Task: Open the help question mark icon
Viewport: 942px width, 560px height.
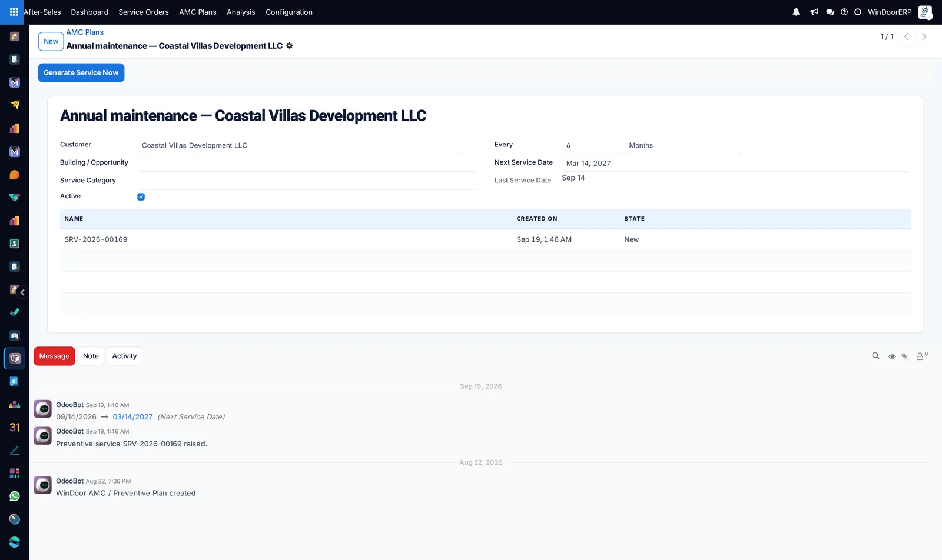Action: tap(844, 12)
